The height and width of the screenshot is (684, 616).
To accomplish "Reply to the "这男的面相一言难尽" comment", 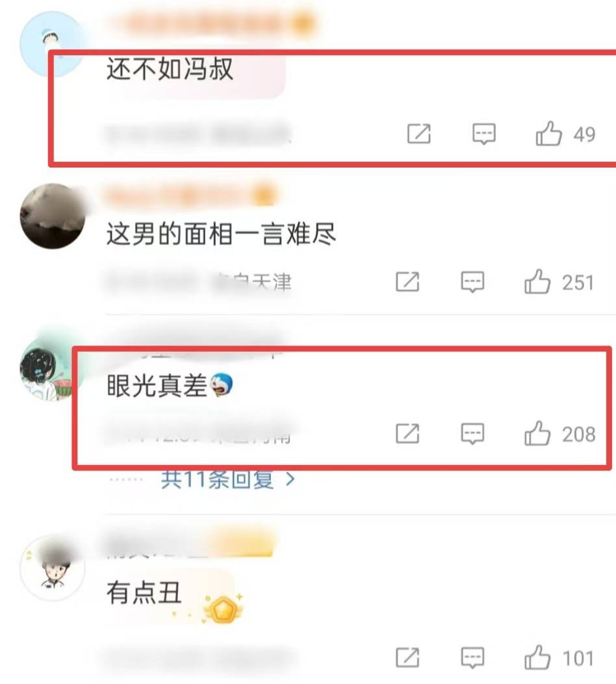I will [x=472, y=281].
